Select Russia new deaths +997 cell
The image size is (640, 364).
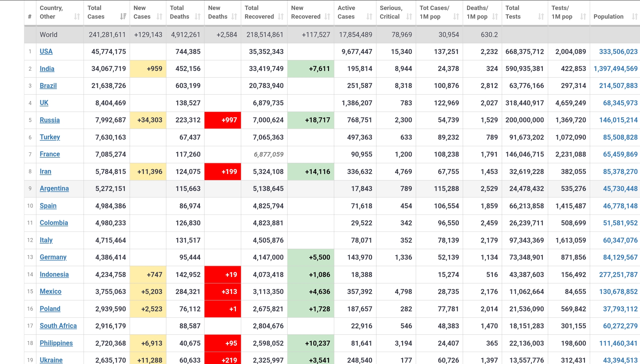pos(223,120)
